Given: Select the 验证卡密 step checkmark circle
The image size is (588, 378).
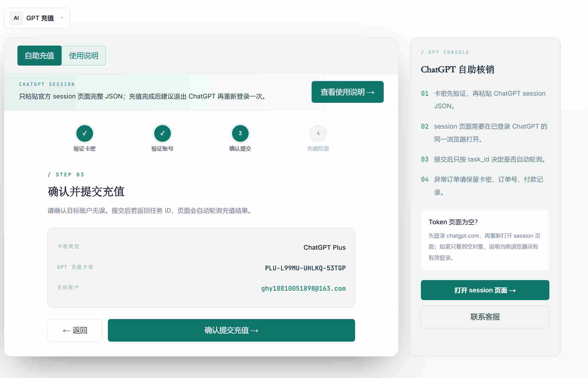Looking at the screenshot, I should [x=84, y=133].
